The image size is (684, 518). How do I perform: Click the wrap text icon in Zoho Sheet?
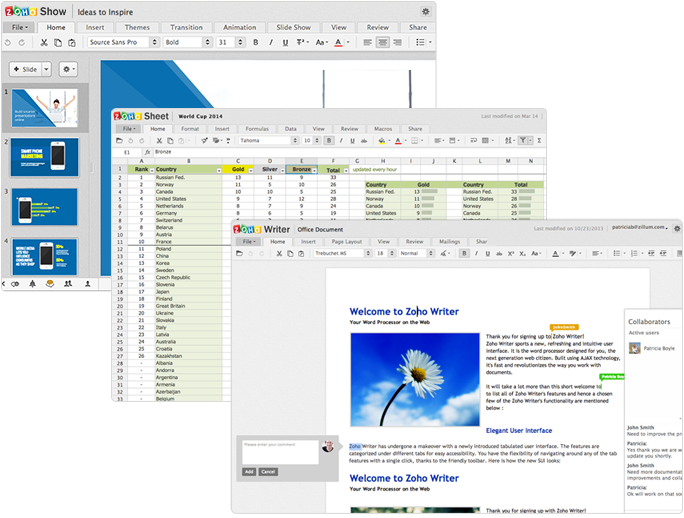pos(474,141)
